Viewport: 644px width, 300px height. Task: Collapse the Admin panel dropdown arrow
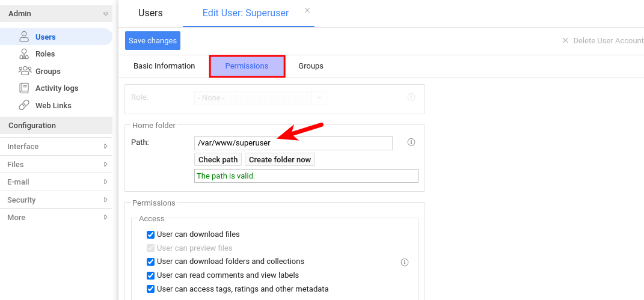106,14
